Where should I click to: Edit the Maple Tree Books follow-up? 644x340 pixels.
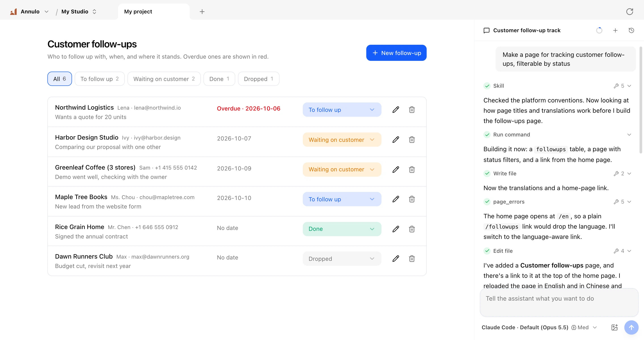[x=396, y=199]
